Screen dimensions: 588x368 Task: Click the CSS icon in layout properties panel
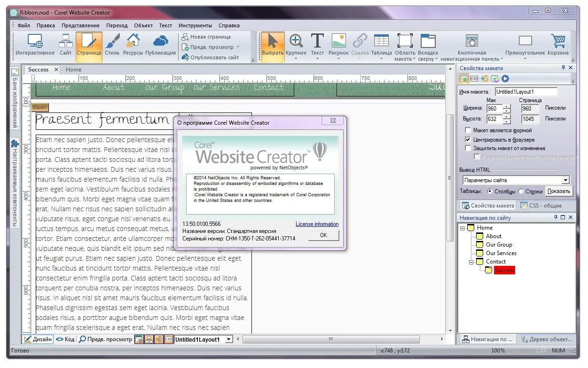point(474,79)
